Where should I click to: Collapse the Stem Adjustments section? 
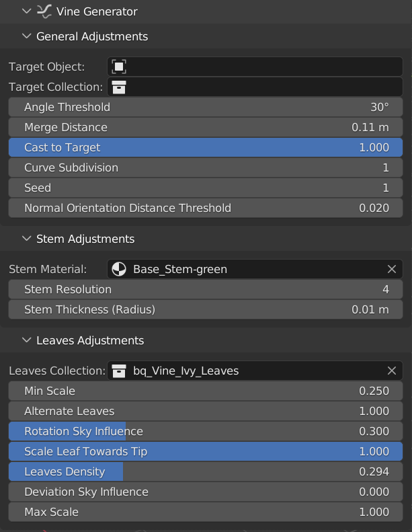[x=27, y=239]
